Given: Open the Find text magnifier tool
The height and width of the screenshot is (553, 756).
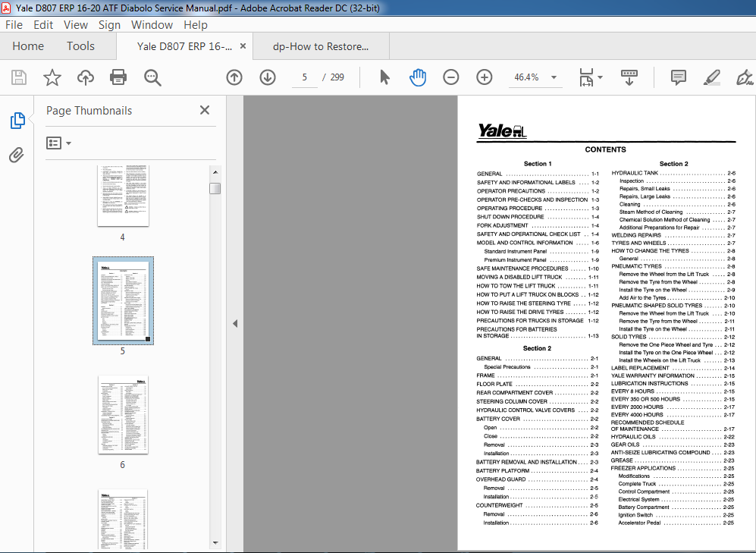Looking at the screenshot, I should pyautogui.click(x=152, y=77).
